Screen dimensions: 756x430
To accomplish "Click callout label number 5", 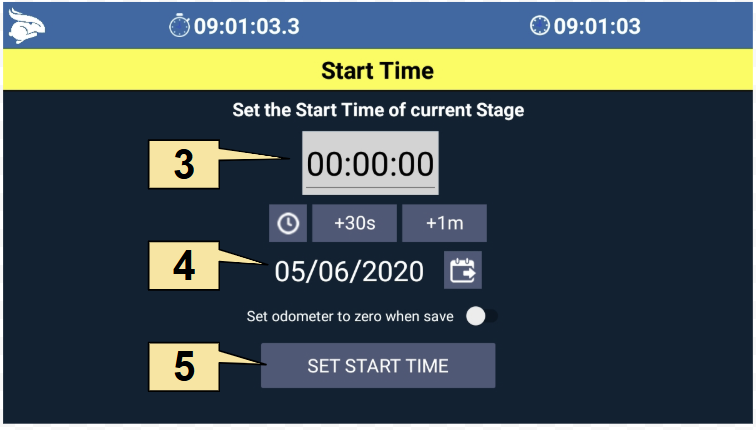I will pyautogui.click(x=184, y=367).
